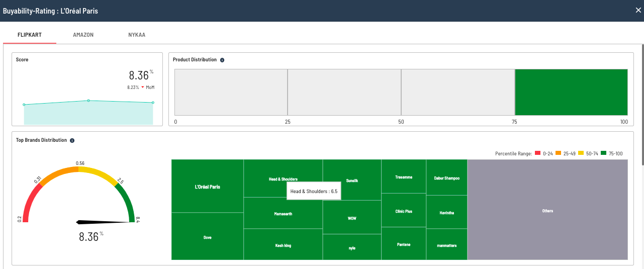Click the Score panel heading
The width and height of the screenshot is (644, 269).
22,60
